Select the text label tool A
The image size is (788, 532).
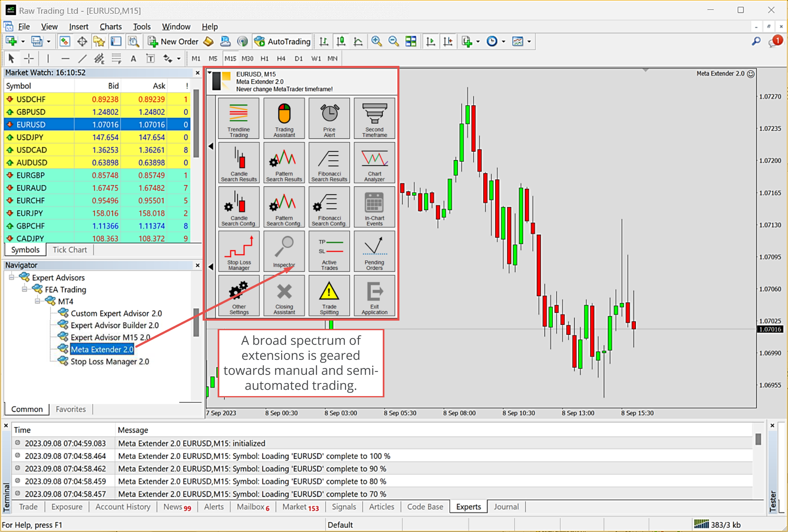point(133,58)
